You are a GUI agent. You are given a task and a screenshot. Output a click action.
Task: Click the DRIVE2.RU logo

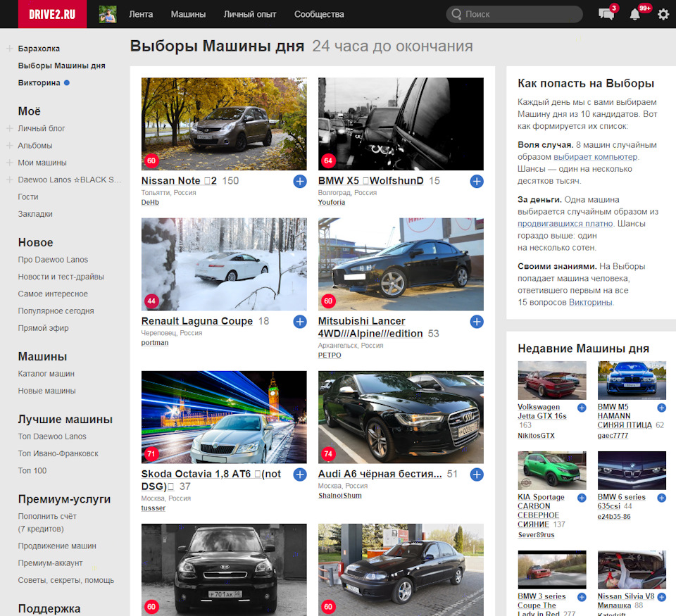[52, 14]
